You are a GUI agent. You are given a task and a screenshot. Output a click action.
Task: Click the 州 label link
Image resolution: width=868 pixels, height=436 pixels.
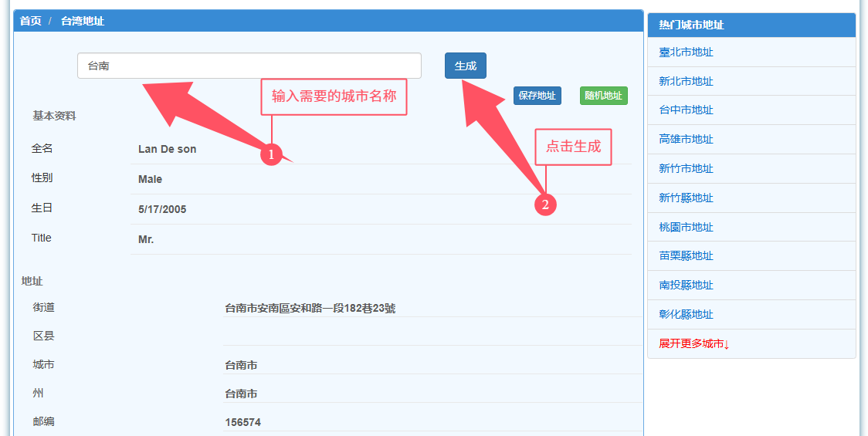pyautogui.click(x=38, y=393)
